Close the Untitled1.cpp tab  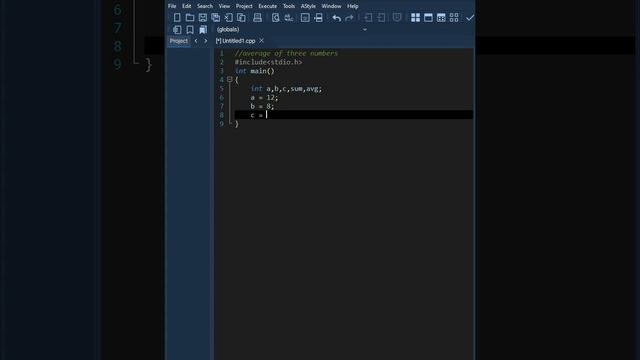(261, 41)
